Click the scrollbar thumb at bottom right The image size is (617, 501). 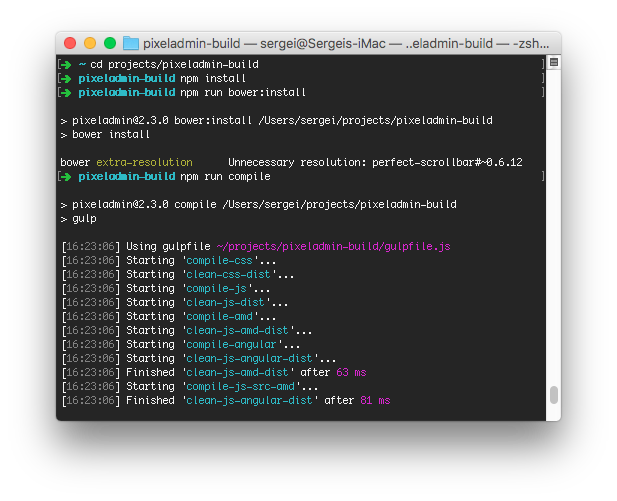tap(553, 394)
